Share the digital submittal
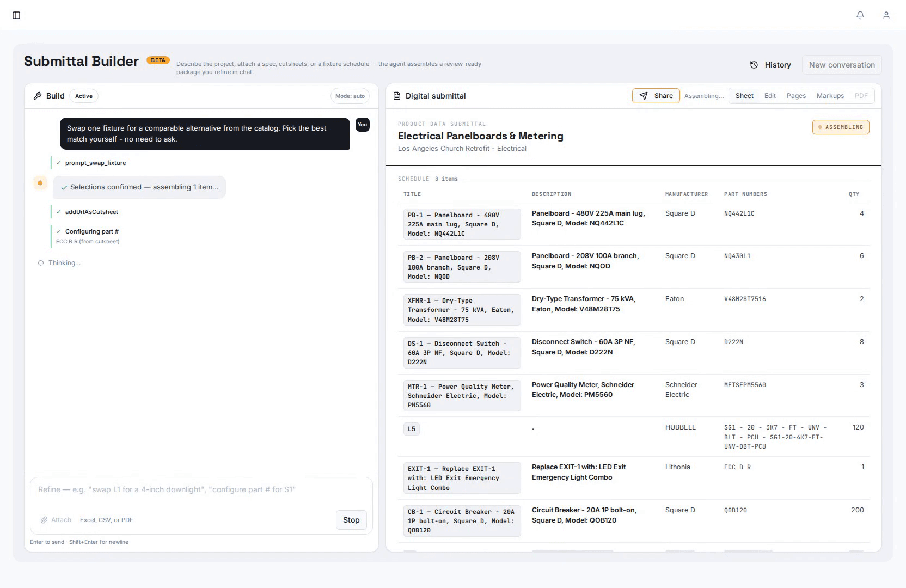This screenshot has width=906, height=588. tap(656, 96)
